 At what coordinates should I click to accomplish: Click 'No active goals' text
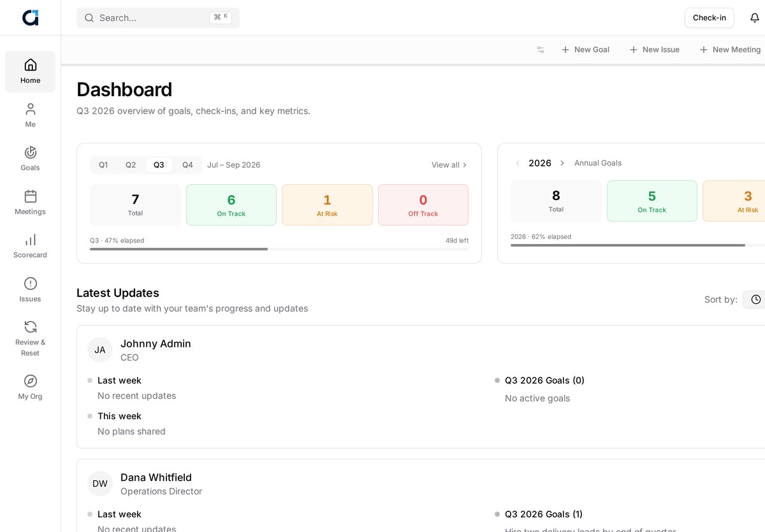537,398
